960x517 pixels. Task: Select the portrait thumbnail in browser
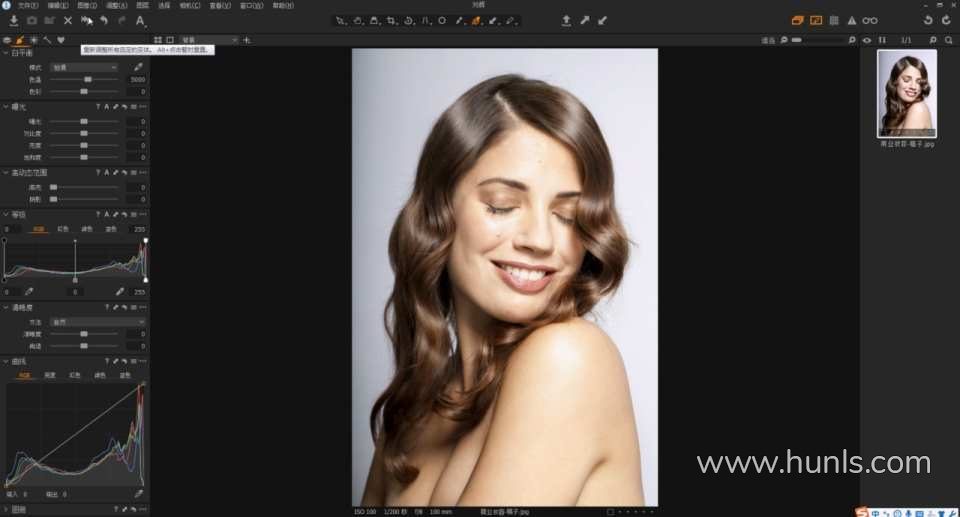[907, 94]
